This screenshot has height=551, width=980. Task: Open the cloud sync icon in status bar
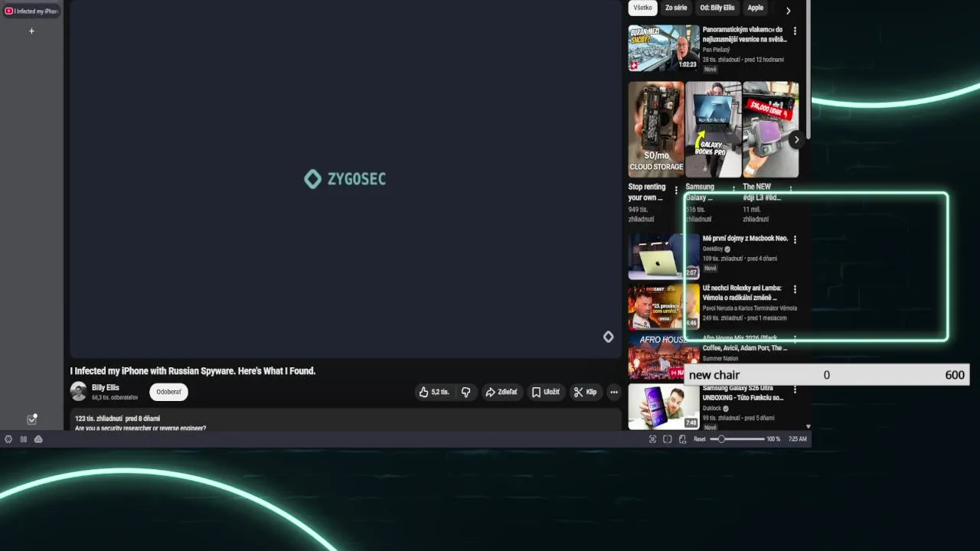38,439
